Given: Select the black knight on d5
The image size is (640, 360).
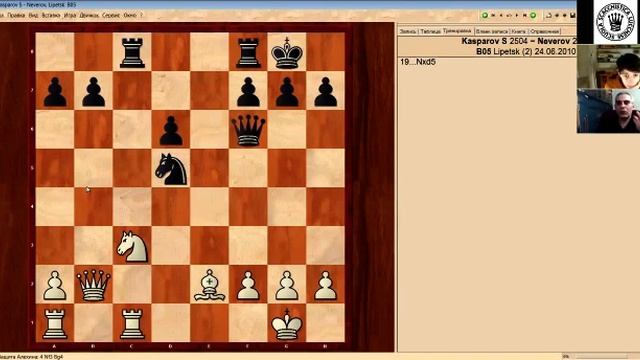Looking at the screenshot, I should [x=171, y=168].
